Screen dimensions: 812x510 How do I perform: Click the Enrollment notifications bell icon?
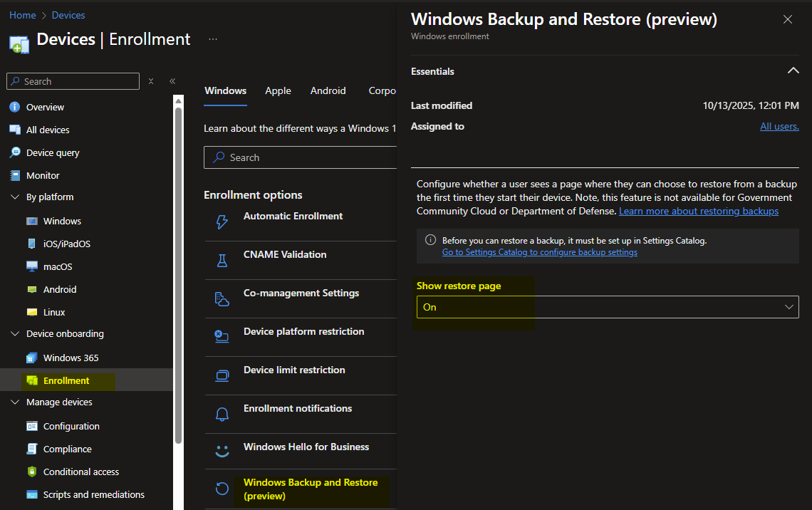pos(222,414)
